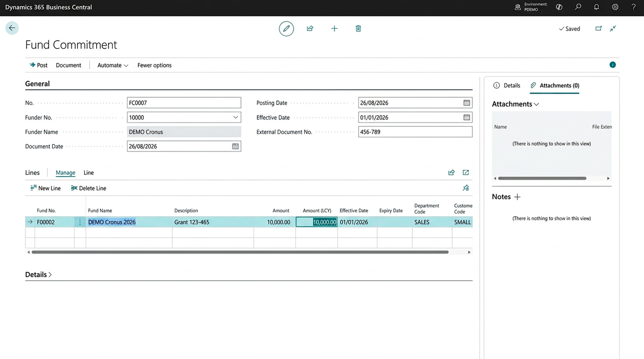
Task: Share the Fund Commitment page
Action: (x=310, y=29)
